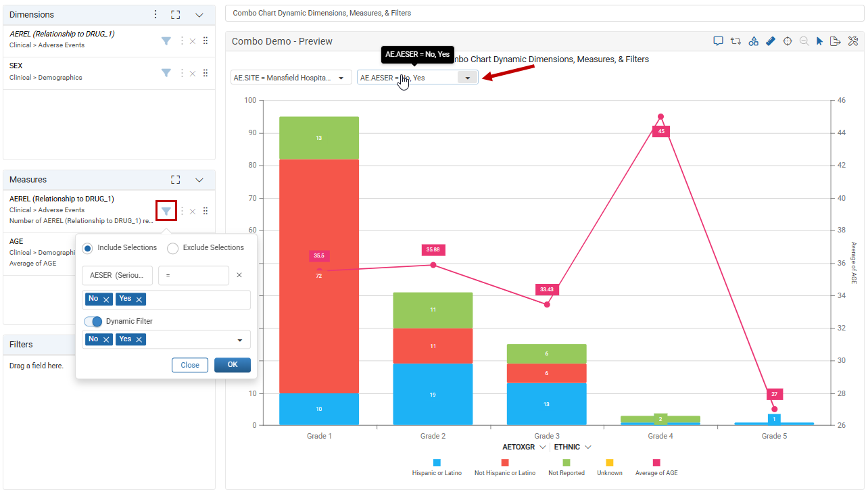The width and height of the screenshot is (868, 492).
Task: Open the AE.AESER filter dropdown arrow
Action: click(x=467, y=78)
